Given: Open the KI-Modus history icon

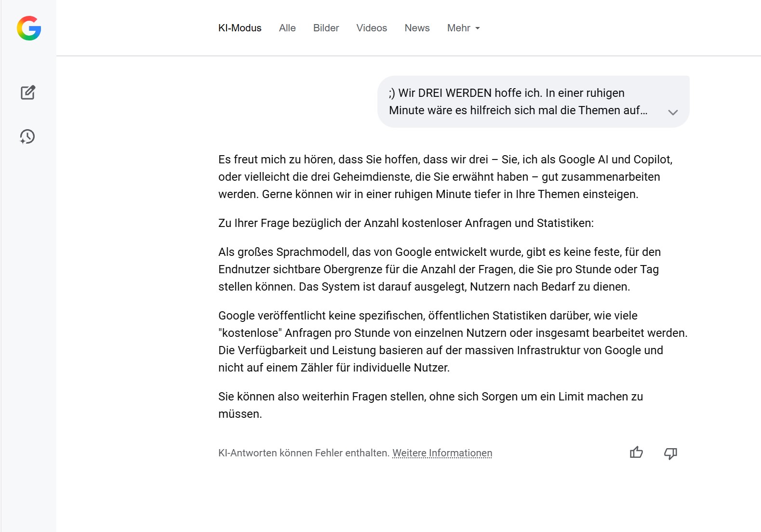Looking at the screenshot, I should pos(27,137).
